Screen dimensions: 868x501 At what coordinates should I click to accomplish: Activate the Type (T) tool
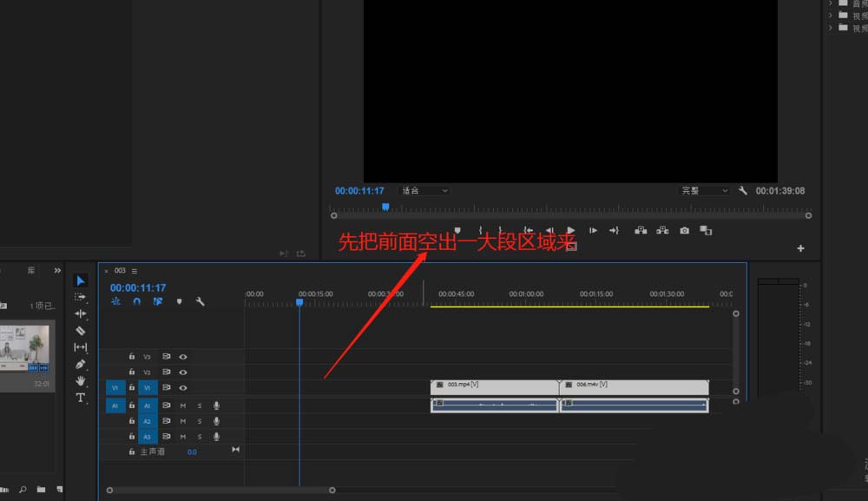pos(81,398)
